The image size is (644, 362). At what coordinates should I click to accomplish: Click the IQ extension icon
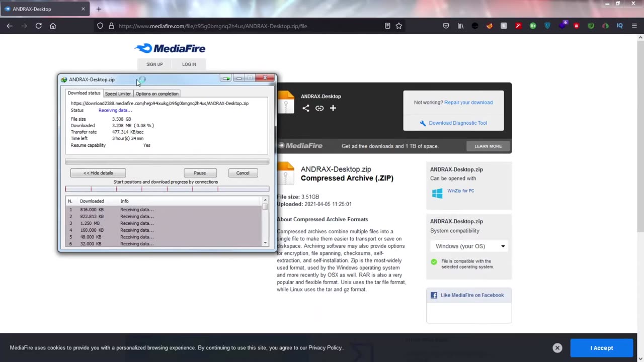pos(620,26)
